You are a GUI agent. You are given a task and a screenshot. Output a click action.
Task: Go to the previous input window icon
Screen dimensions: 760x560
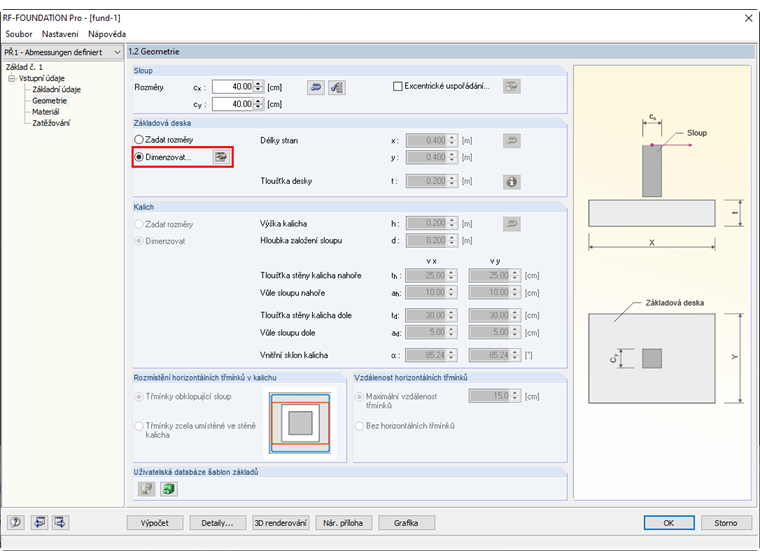point(39,522)
